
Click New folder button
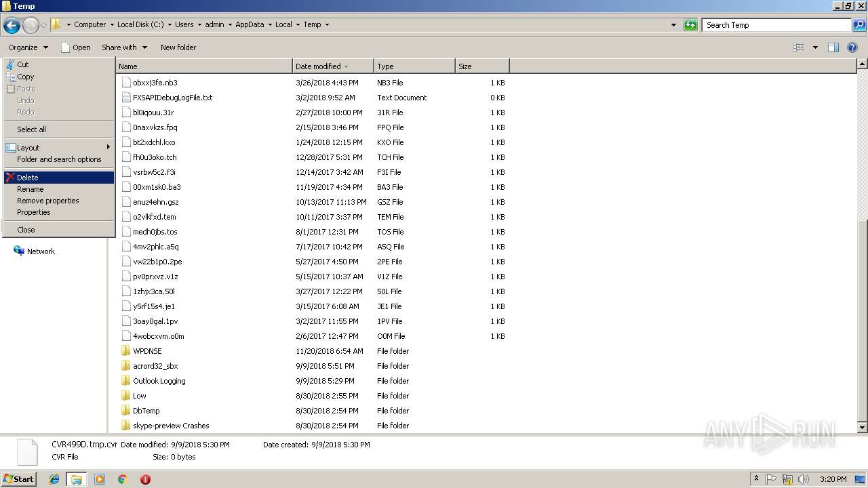point(178,47)
